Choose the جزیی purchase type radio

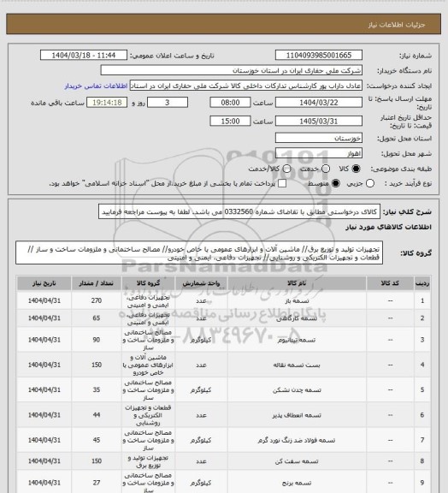(370, 183)
